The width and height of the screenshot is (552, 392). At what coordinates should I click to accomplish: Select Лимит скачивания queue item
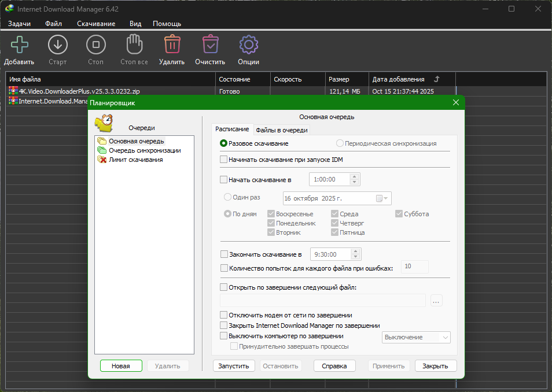135,160
